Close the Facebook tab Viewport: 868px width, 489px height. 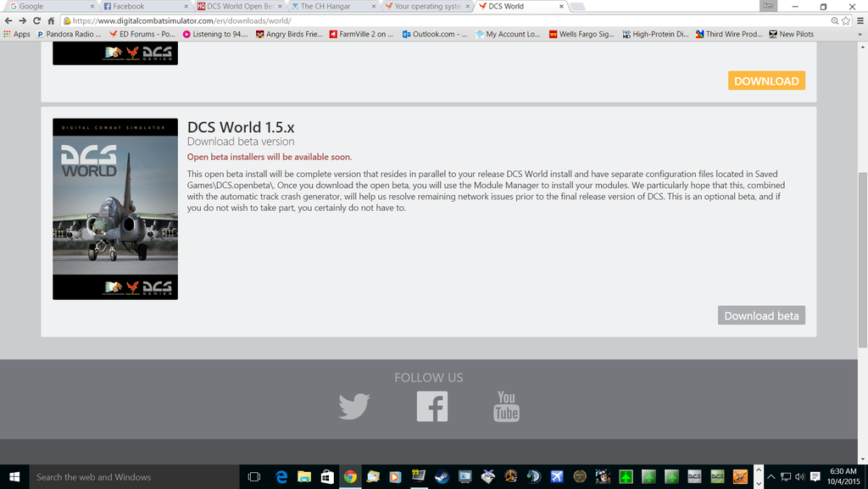(x=186, y=6)
